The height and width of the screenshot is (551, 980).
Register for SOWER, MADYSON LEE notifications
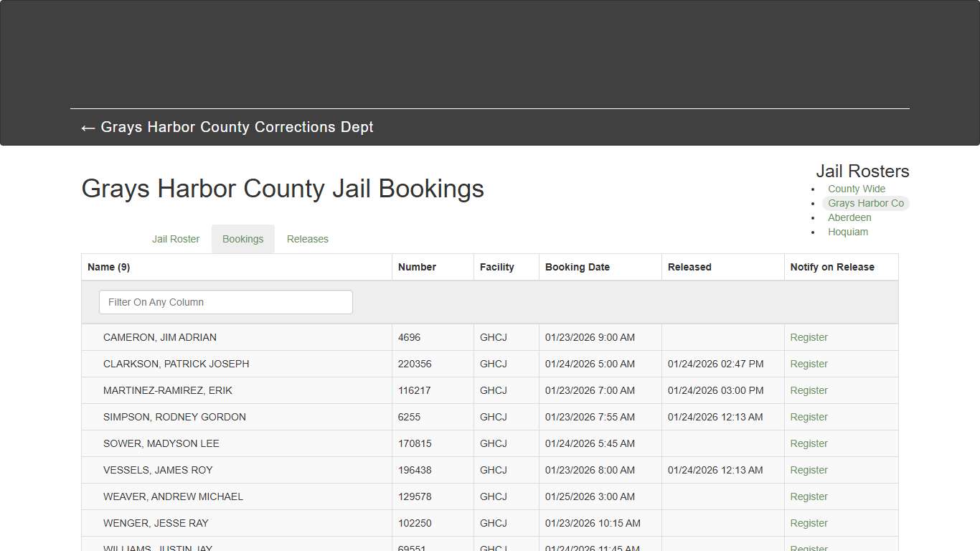click(809, 443)
